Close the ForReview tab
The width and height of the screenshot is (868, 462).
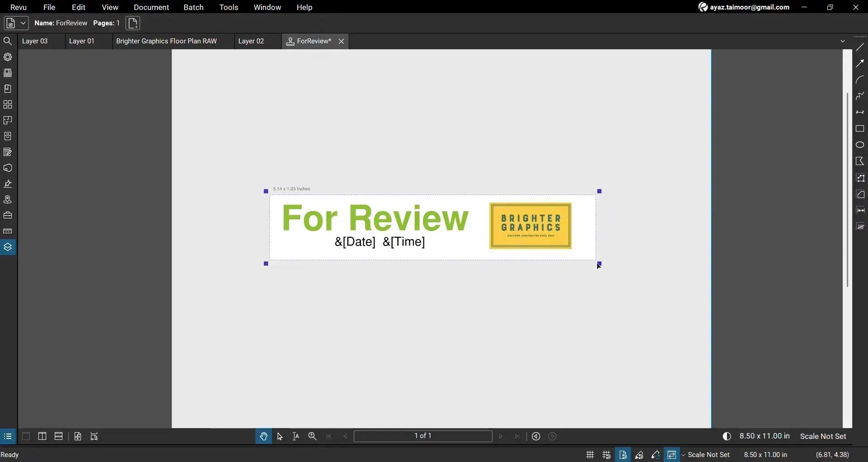pyautogui.click(x=342, y=42)
